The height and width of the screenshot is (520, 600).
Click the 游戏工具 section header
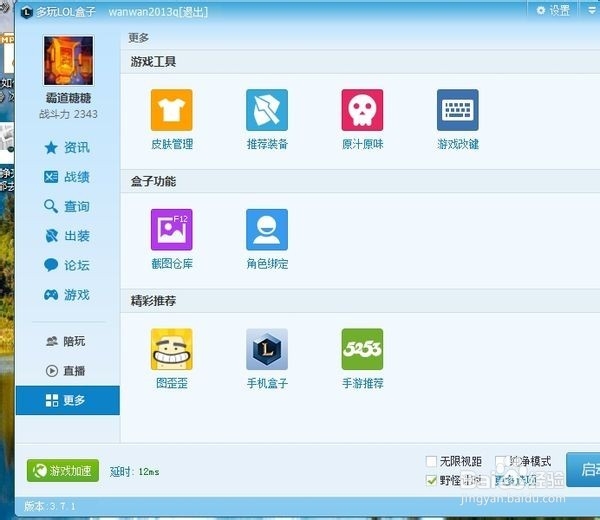tap(153, 62)
